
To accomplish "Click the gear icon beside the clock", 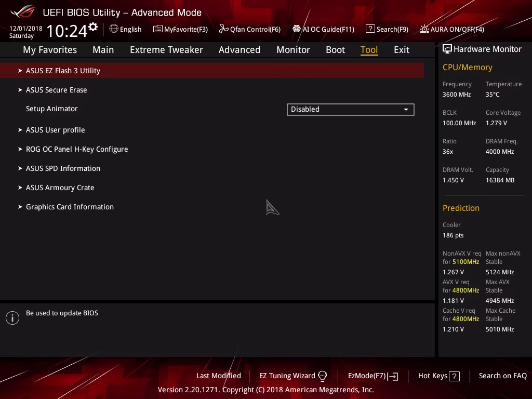I will point(93,27).
